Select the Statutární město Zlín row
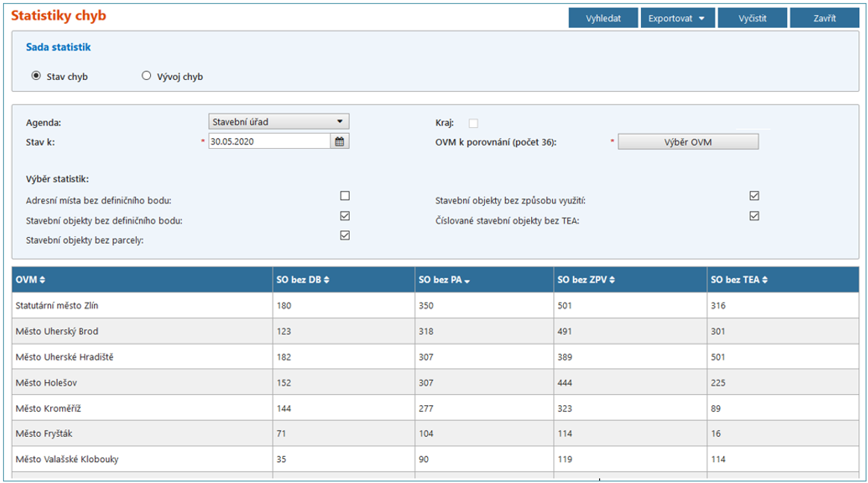 pos(143,305)
